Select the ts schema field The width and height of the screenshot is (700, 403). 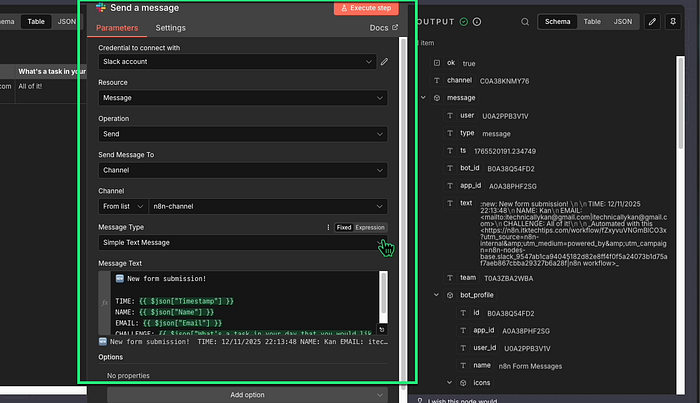[x=463, y=150]
